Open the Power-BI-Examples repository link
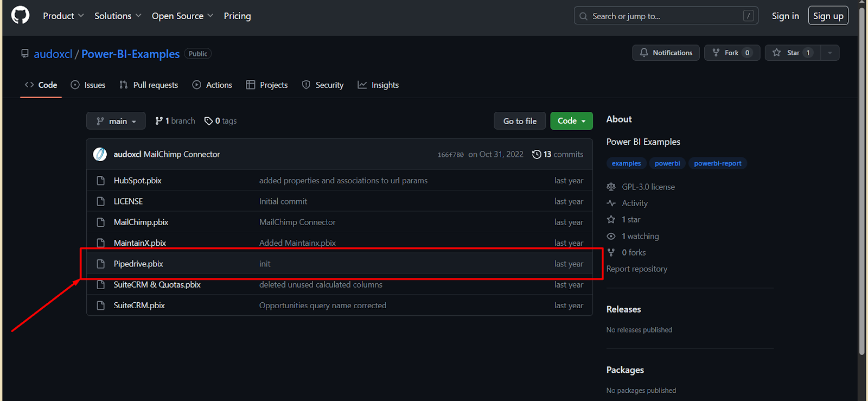Viewport: 868px width, 401px height. point(130,54)
